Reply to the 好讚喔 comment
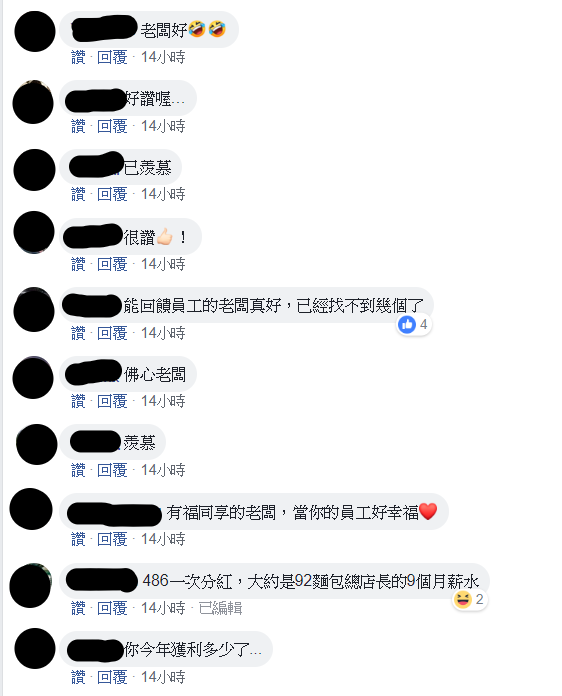The image size is (562, 696). pyautogui.click(x=112, y=127)
